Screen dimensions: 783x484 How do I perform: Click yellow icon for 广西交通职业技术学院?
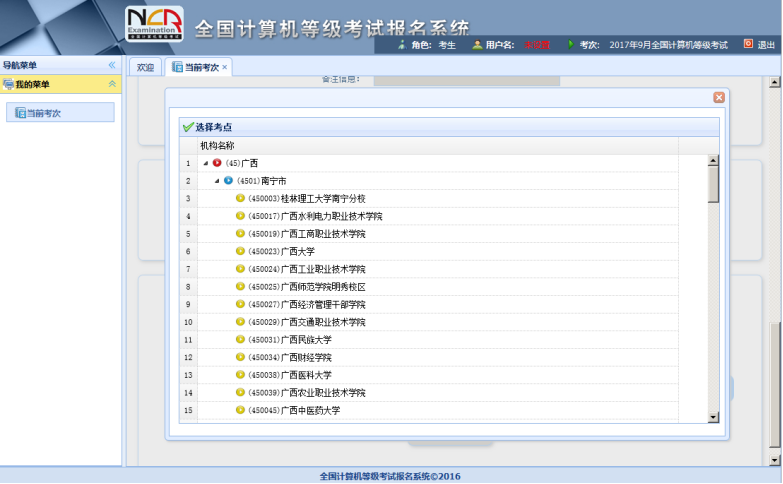pyautogui.click(x=240, y=322)
